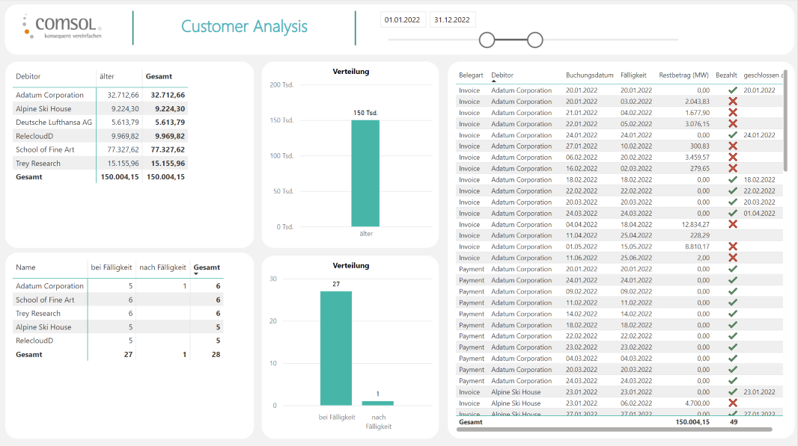This screenshot has width=798, height=446.
Task: Click red X for invoice with 3.076,15
Action: pos(733,124)
